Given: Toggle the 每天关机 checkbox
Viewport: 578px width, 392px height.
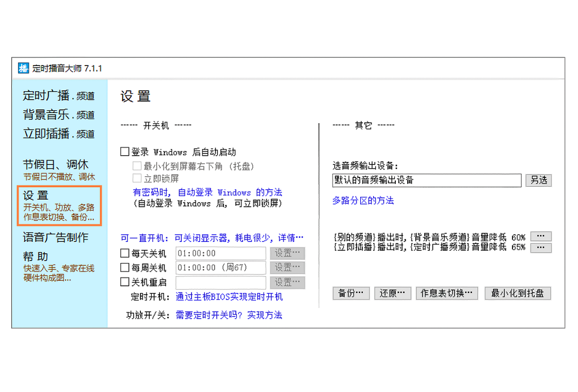Looking at the screenshot, I should tap(124, 253).
